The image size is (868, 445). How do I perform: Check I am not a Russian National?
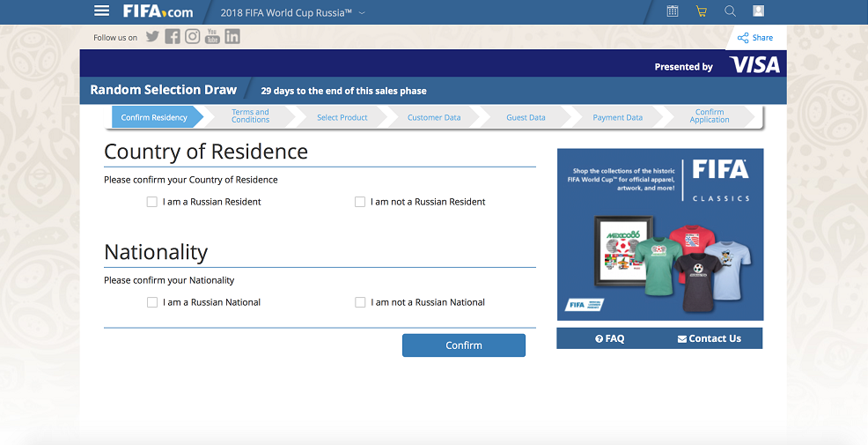coord(360,302)
